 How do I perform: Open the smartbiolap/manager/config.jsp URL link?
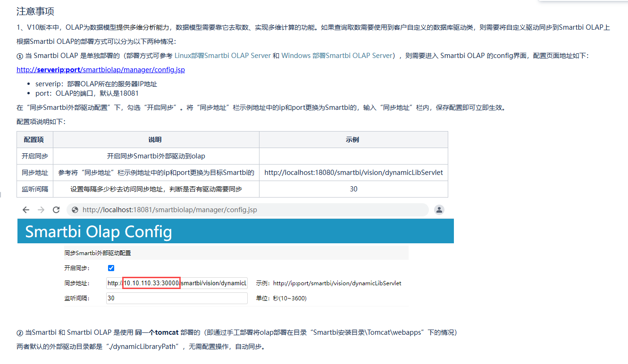coord(100,70)
